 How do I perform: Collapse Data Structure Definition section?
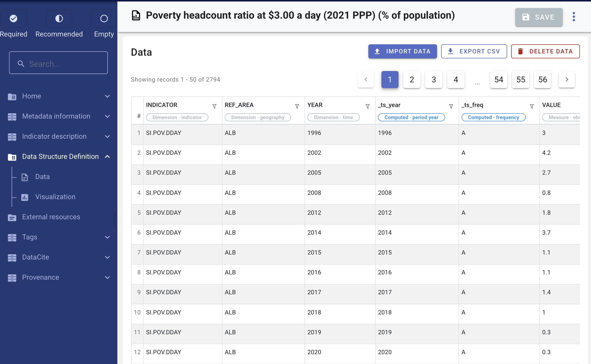click(107, 157)
